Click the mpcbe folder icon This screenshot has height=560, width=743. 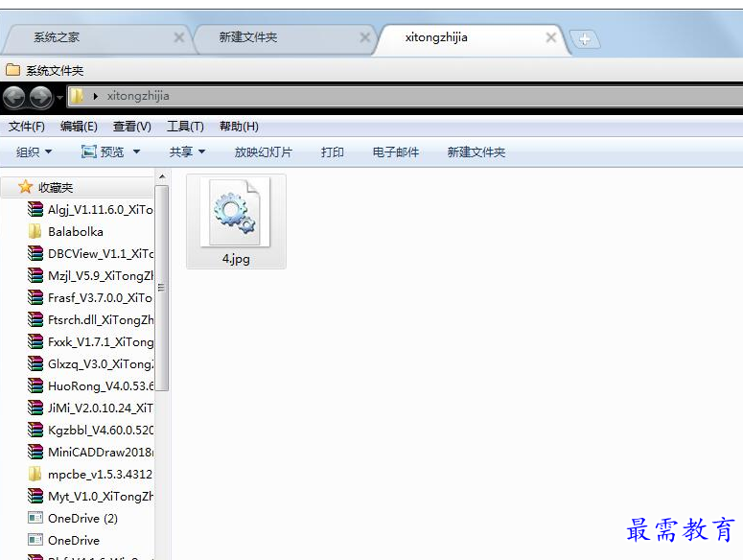pos(35,475)
